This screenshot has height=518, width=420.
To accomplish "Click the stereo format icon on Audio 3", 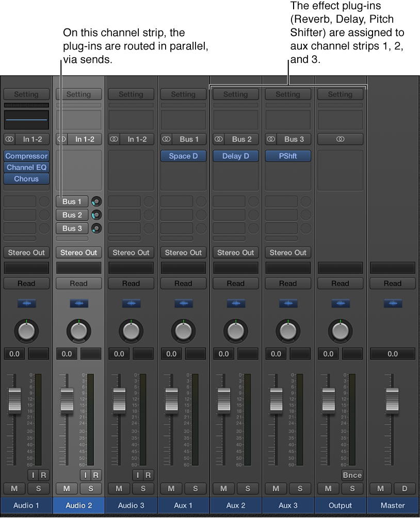I will click(114, 139).
